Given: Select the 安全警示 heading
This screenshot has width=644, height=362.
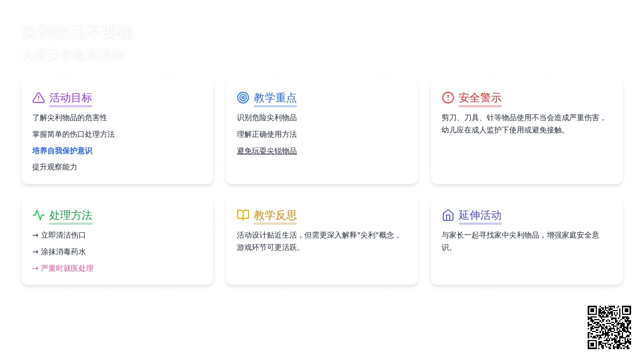Looking at the screenshot, I should (x=480, y=98).
